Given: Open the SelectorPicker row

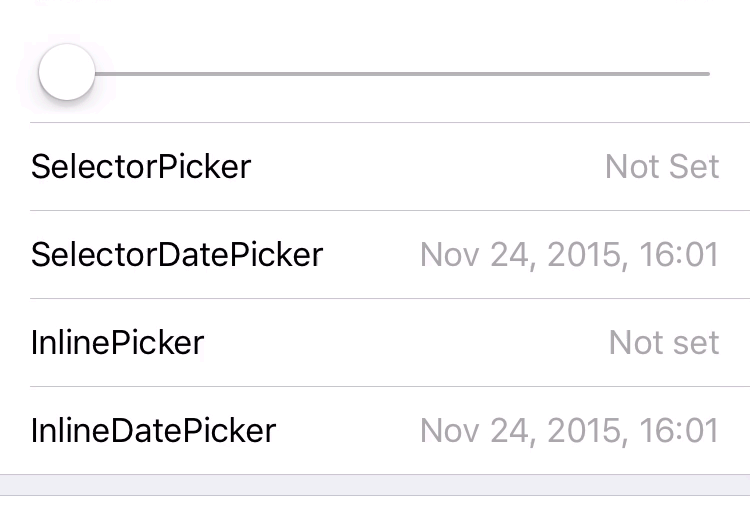Looking at the screenshot, I should click(x=375, y=167).
